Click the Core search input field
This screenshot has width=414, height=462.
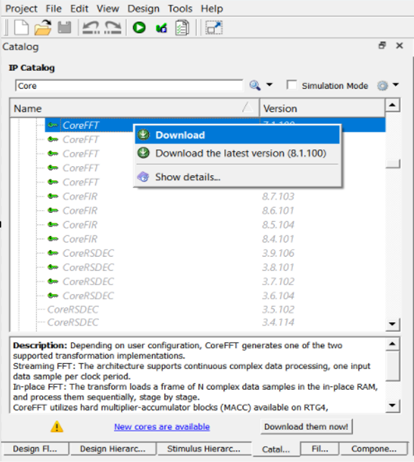coord(129,86)
